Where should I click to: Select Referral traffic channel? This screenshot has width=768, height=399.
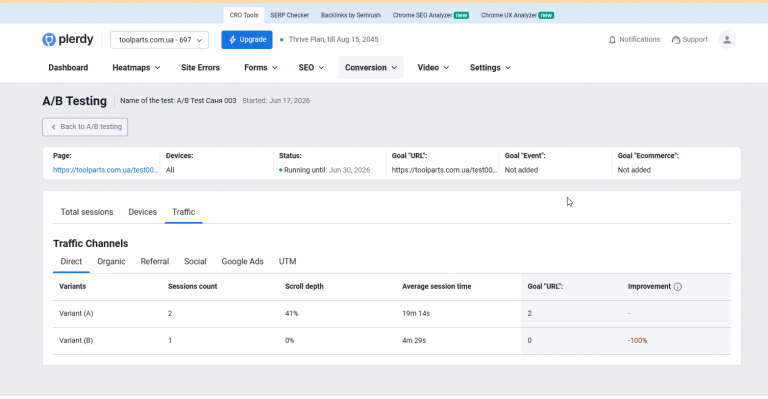click(x=155, y=261)
